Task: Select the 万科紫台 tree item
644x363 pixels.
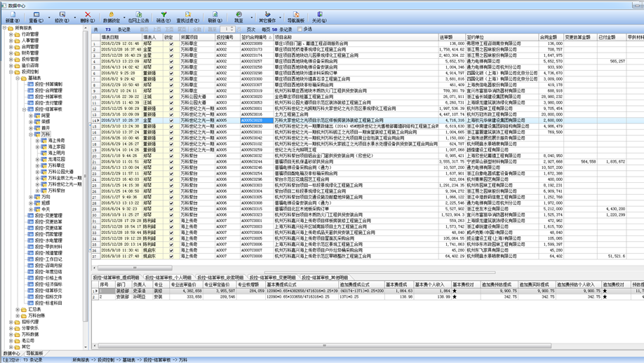Action: tap(57, 191)
